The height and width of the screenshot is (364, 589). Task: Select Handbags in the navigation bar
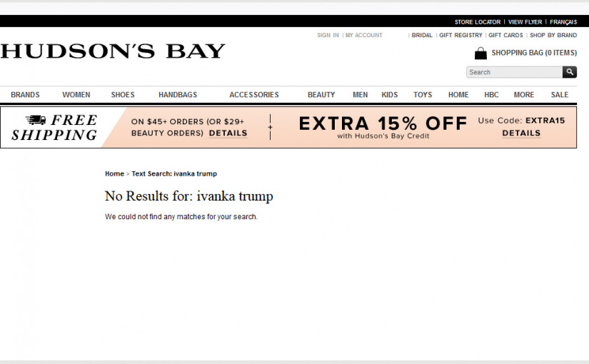(178, 95)
